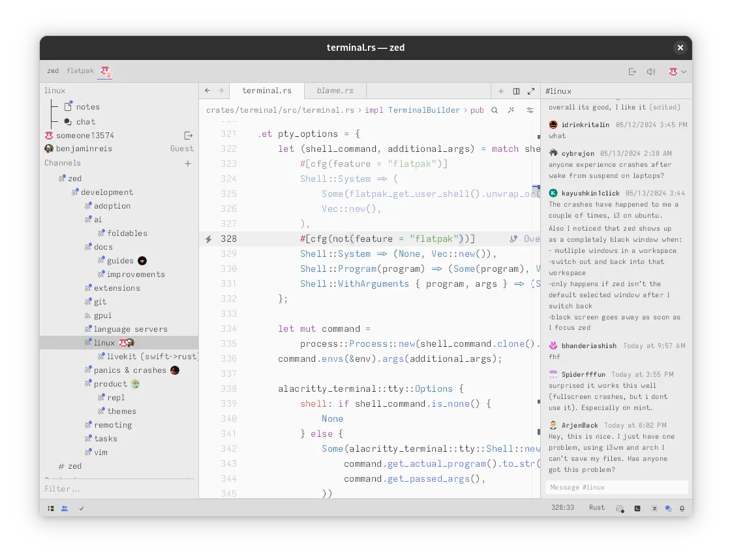This screenshot has height=560, width=732.
Task: Leave the call from the title bar
Action: pos(632,72)
